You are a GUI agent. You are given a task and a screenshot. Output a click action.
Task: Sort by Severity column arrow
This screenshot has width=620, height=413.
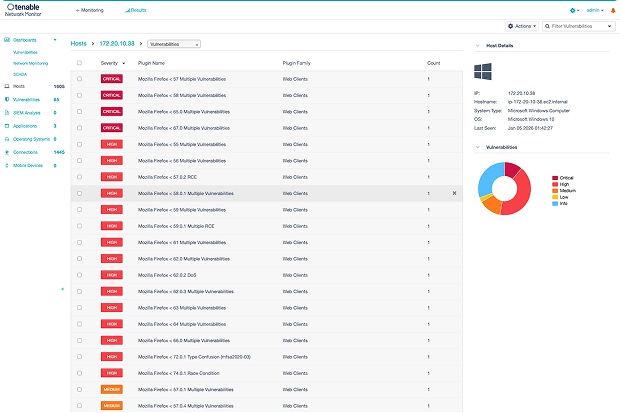pos(124,63)
